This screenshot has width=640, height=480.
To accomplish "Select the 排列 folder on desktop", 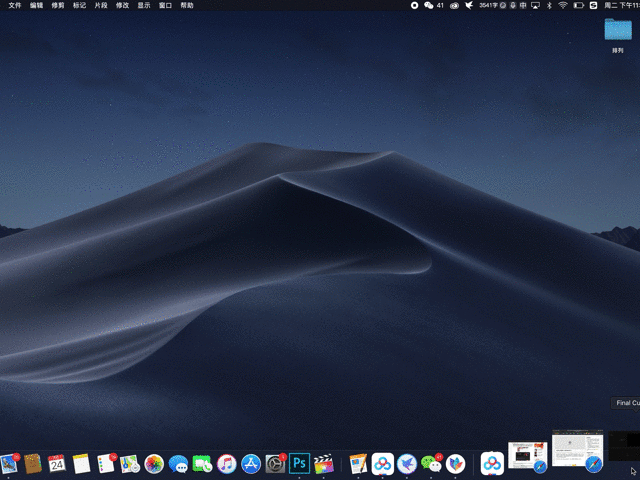I will 617,30.
